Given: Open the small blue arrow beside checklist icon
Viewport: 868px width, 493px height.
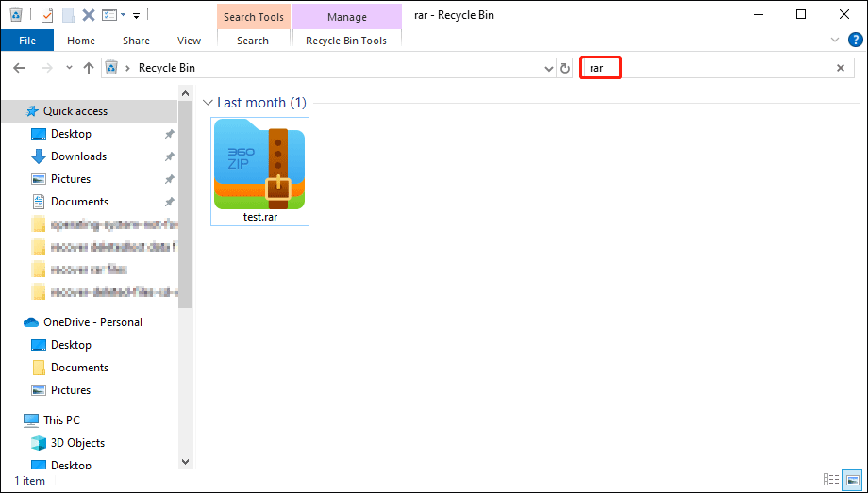Looking at the screenshot, I should click(123, 15).
